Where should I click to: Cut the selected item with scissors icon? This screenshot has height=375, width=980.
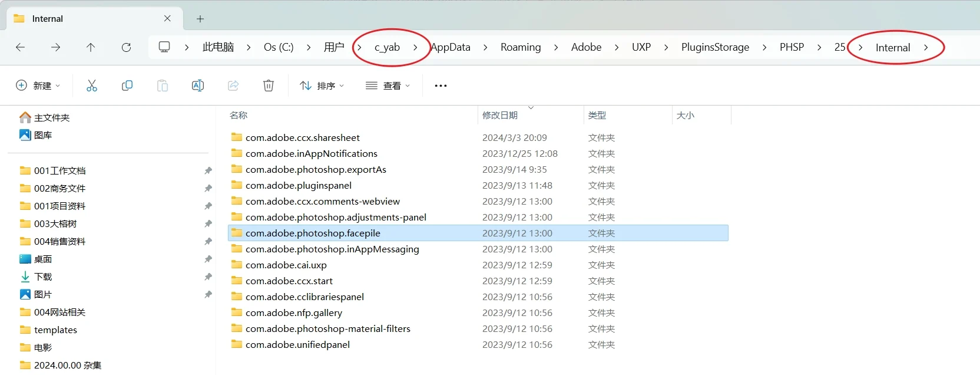[x=92, y=85]
